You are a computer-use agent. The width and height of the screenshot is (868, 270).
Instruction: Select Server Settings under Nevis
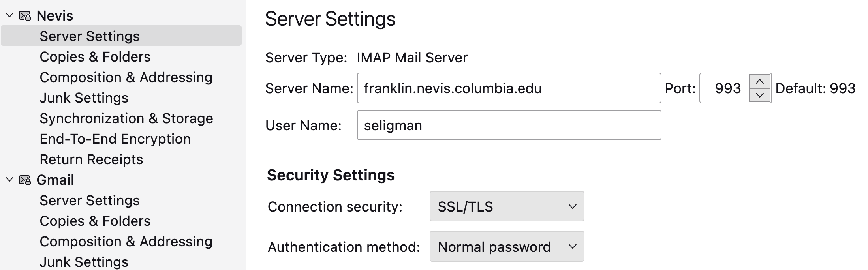(89, 36)
